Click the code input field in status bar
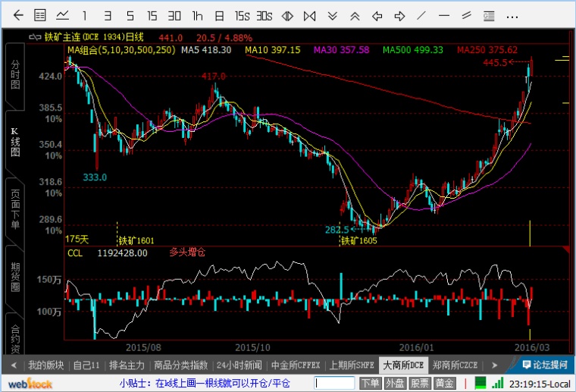Image resolution: width=576 pixels, height=392 pixels. pos(334,384)
